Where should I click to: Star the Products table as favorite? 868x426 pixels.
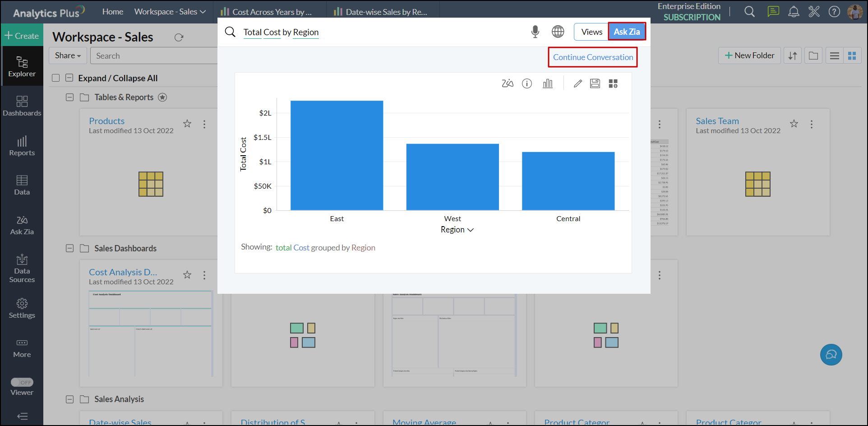tap(187, 124)
